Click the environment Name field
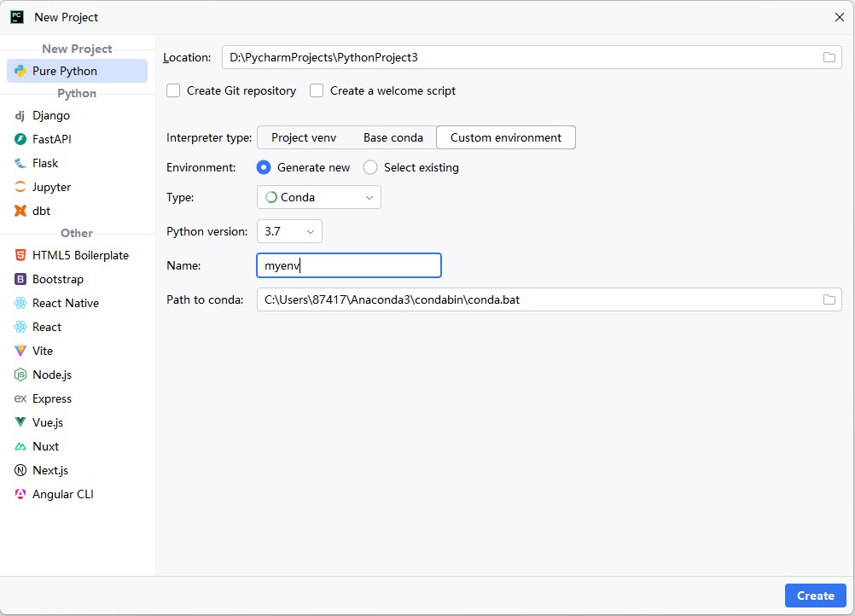The width and height of the screenshot is (855, 616). pos(349,265)
